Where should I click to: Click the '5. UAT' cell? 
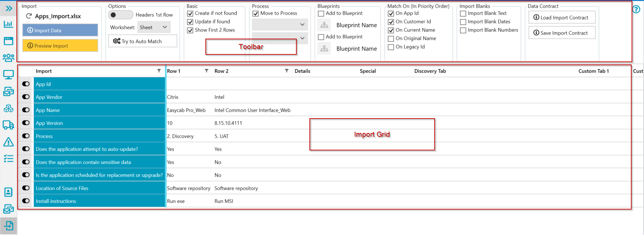pyautogui.click(x=221, y=136)
